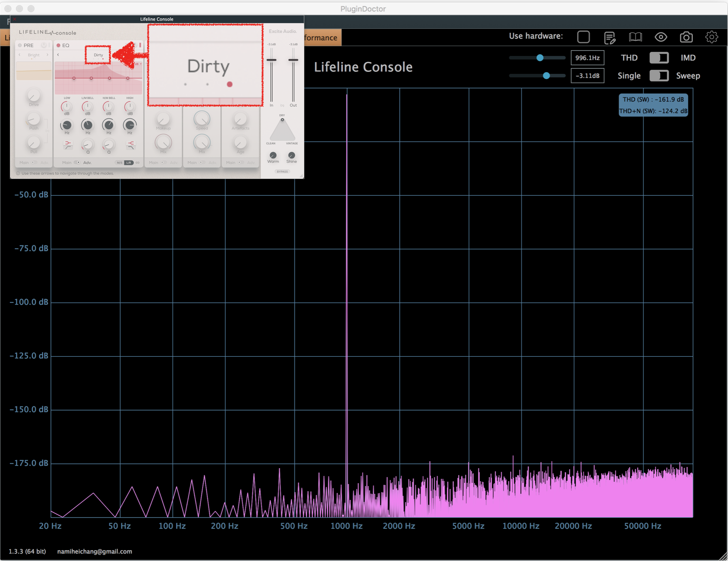Toggle the Single / Sweep switch
This screenshot has height=561, width=728.
(659, 75)
